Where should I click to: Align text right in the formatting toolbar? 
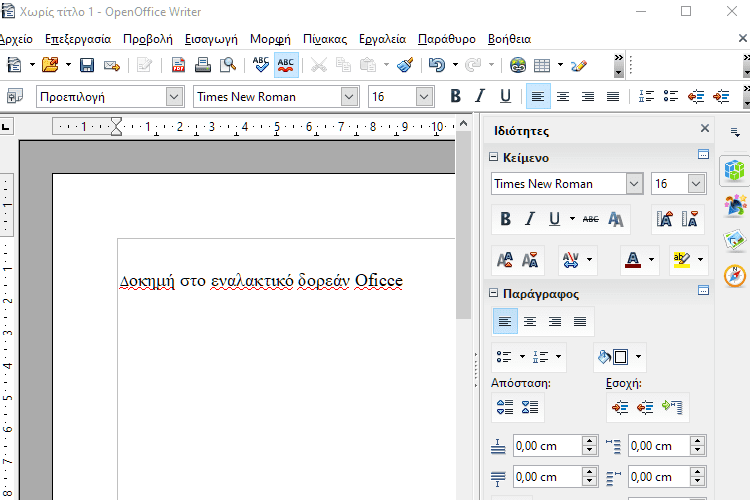click(588, 97)
